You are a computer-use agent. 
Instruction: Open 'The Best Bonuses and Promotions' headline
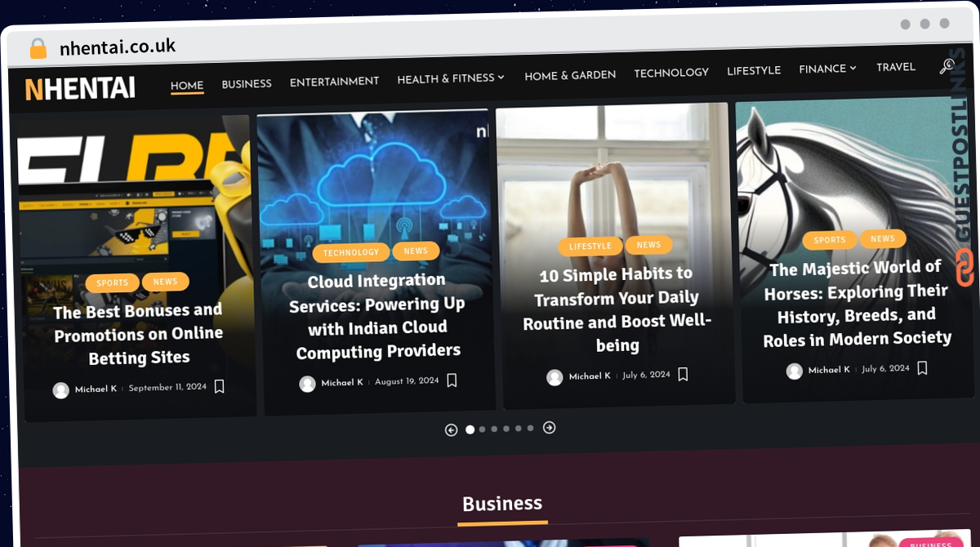coord(139,334)
